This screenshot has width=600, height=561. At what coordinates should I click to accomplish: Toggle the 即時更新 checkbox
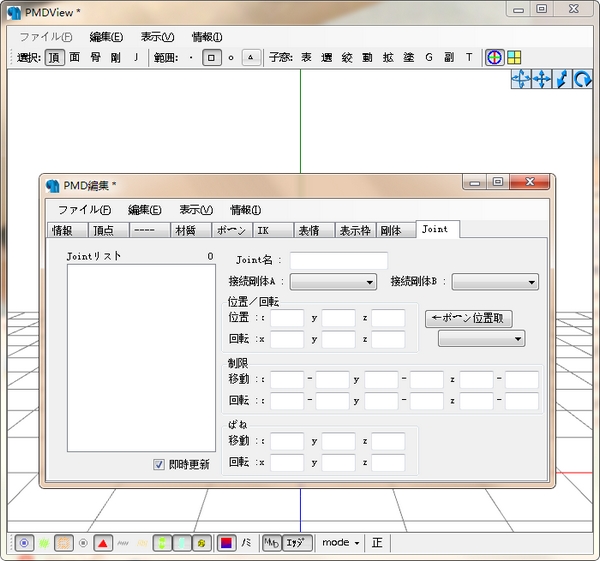tap(158, 464)
